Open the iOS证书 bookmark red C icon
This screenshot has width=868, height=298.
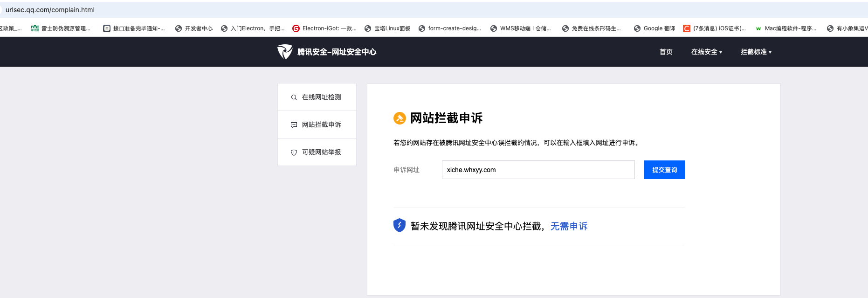click(687, 28)
